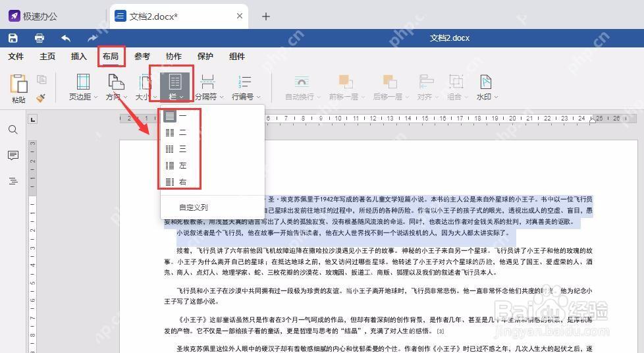This screenshot has height=353, width=644.
Task: Click paragraph starting 《小王子》这部童话
Action: pyautogui.click(x=378, y=325)
